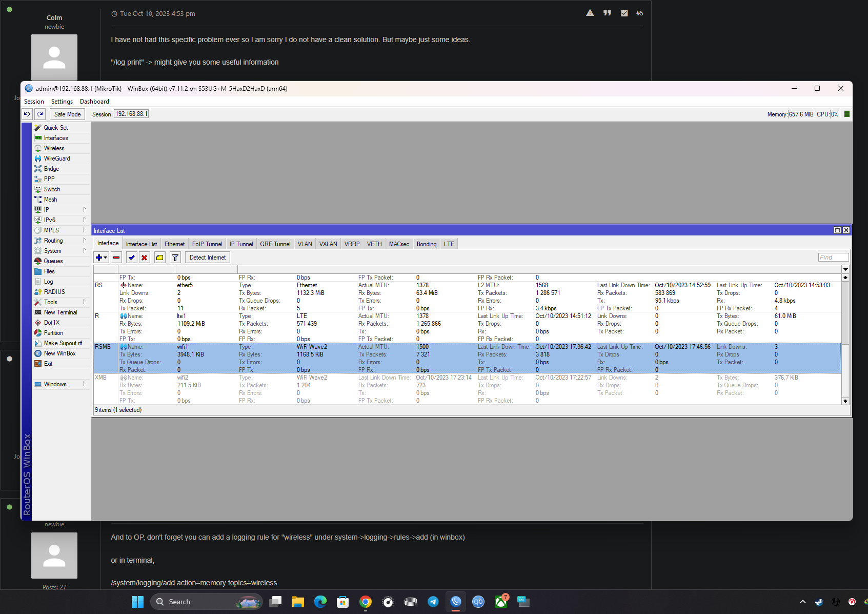Expand Windows submenu
The image size is (868, 614).
pos(61,384)
